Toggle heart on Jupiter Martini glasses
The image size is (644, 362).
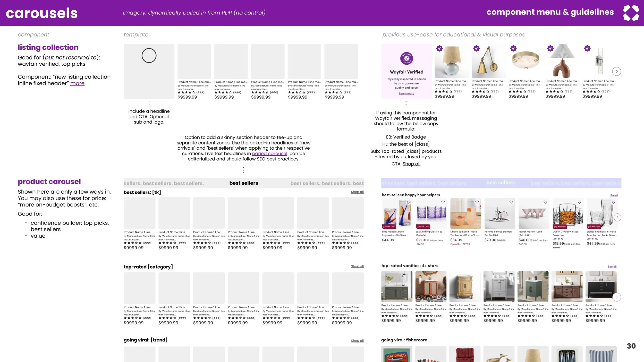click(x=545, y=202)
